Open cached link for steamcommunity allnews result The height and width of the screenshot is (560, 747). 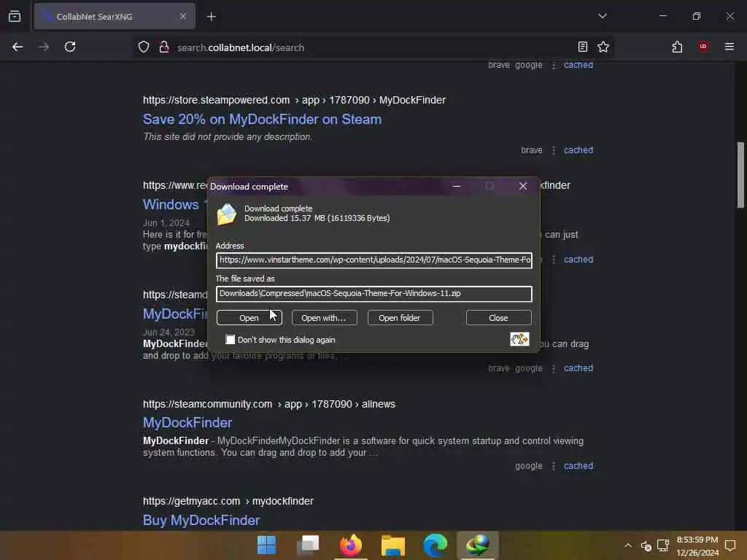click(x=578, y=466)
